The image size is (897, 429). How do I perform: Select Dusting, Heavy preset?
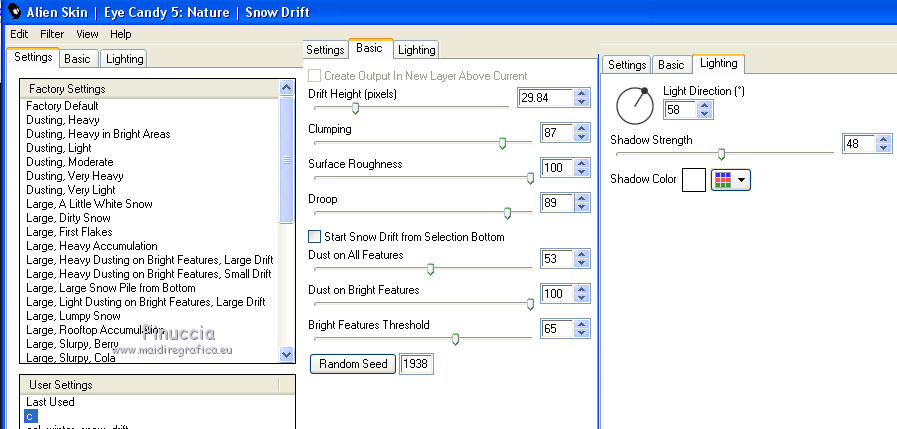pyautogui.click(x=63, y=120)
